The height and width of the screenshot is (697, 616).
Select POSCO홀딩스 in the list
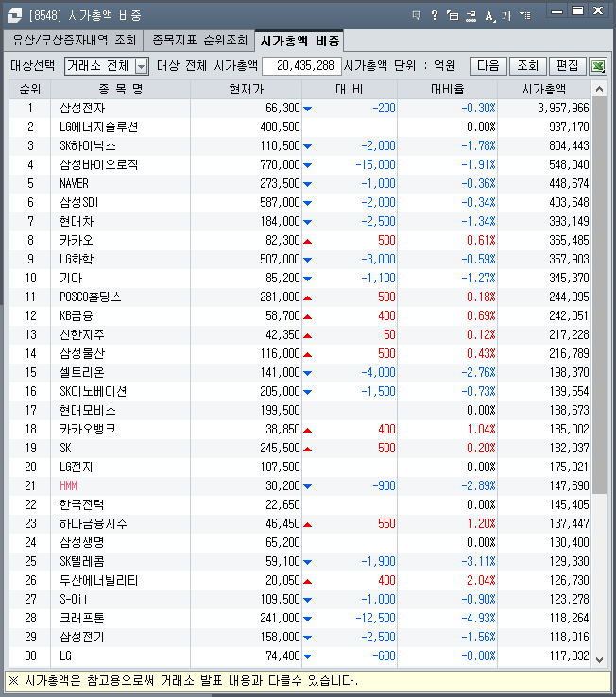click(x=91, y=297)
